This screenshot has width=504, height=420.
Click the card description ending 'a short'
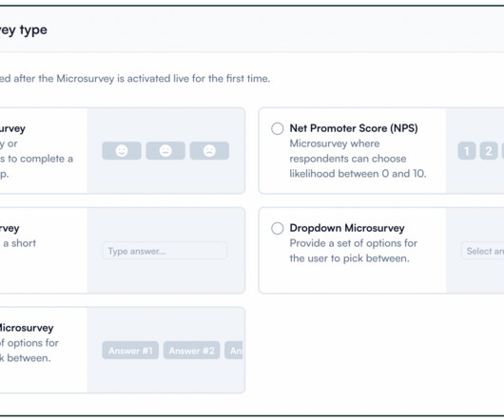pyautogui.click(x=18, y=243)
